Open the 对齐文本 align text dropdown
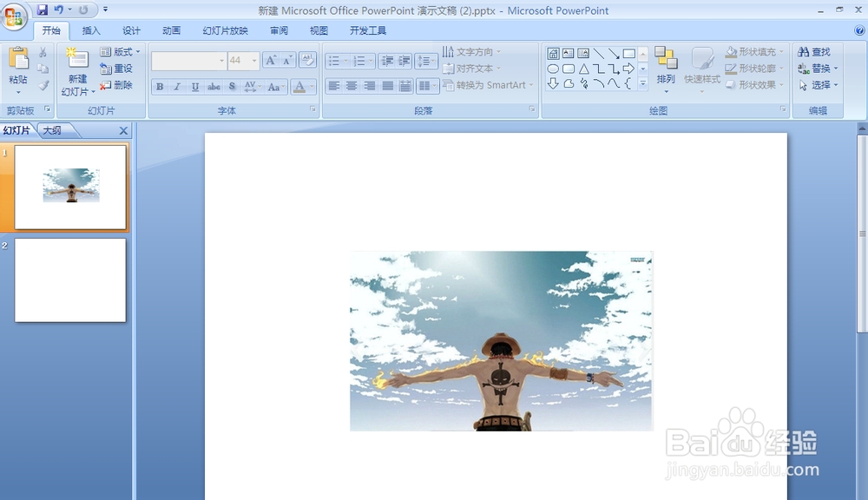Image resolution: width=868 pixels, height=500 pixels. 471,69
